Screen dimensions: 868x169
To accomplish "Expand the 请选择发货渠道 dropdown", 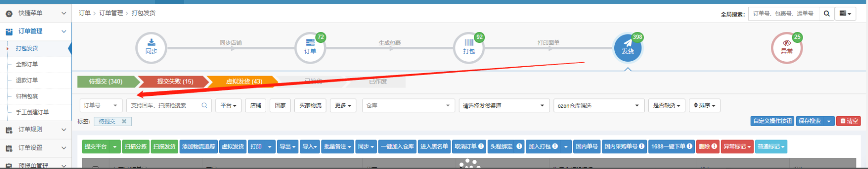I will click(504, 106).
